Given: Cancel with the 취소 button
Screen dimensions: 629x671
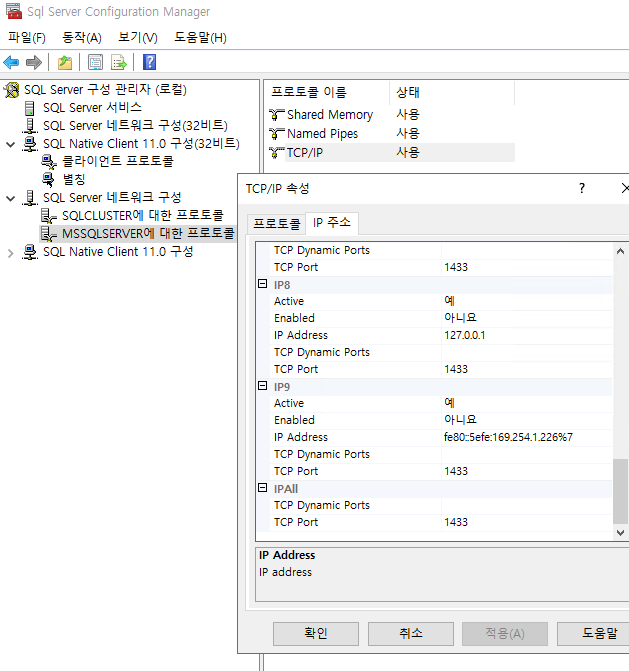Looking at the screenshot, I should pos(411,633).
